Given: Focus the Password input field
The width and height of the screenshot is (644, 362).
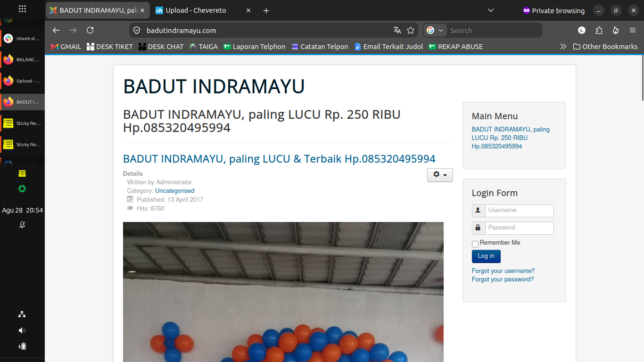Looking at the screenshot, I should coord(519,228).
